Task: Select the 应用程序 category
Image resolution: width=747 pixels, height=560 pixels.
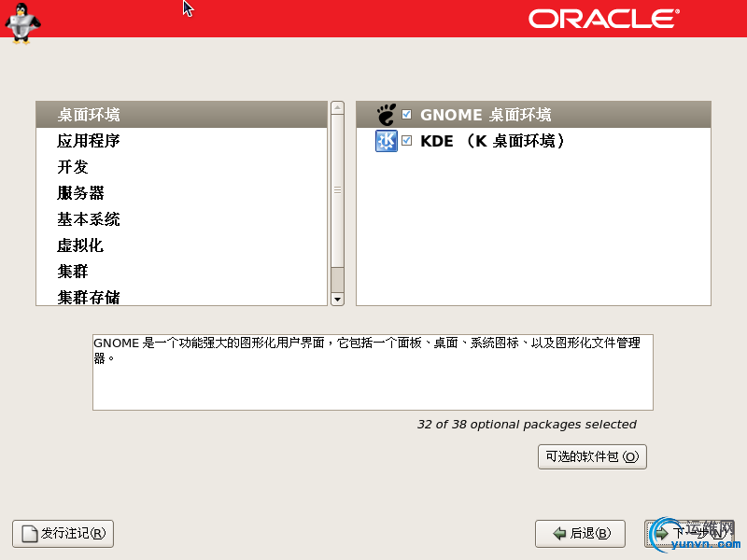Action: pos(181,141)
